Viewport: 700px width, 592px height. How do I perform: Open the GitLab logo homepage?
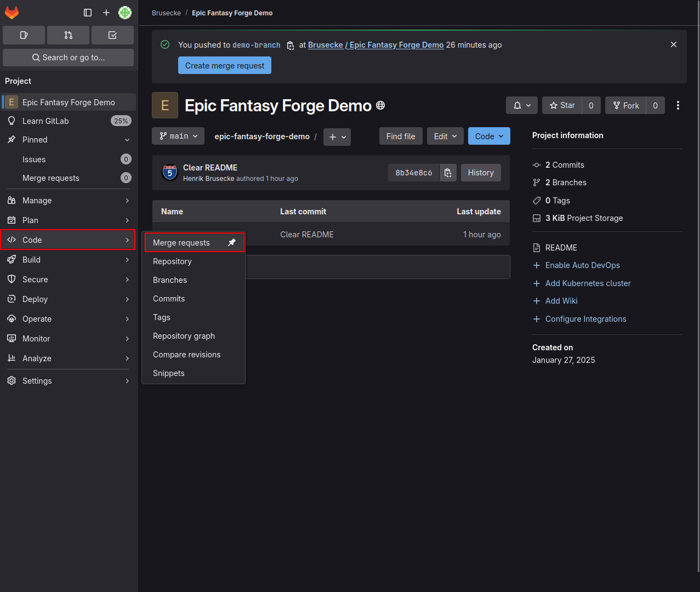click(x=12, y=12)
